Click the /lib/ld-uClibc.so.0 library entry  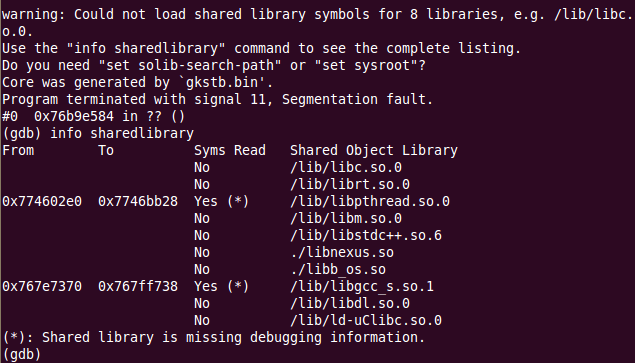click(x=366, y=320)
